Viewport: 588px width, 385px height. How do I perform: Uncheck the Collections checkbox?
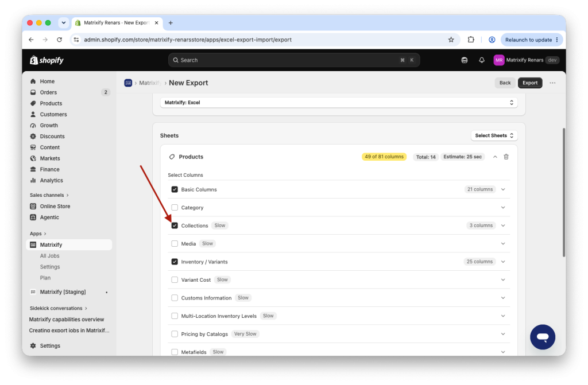point(175,225)
